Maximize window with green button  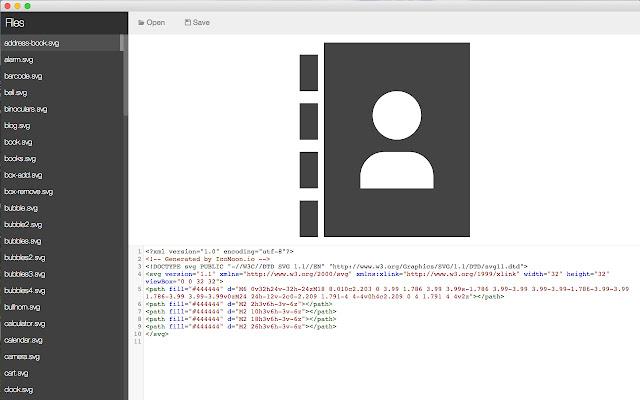point(27,6)
